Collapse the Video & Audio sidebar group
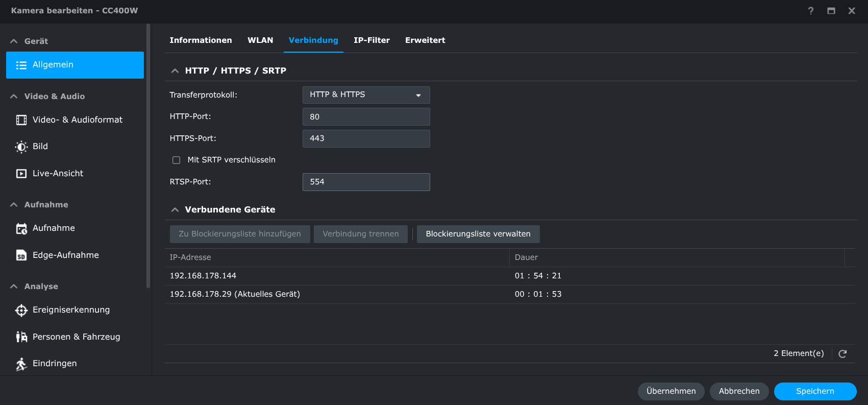Image resolution: width=868 pixels, height=405 pixels. (14, 97)
